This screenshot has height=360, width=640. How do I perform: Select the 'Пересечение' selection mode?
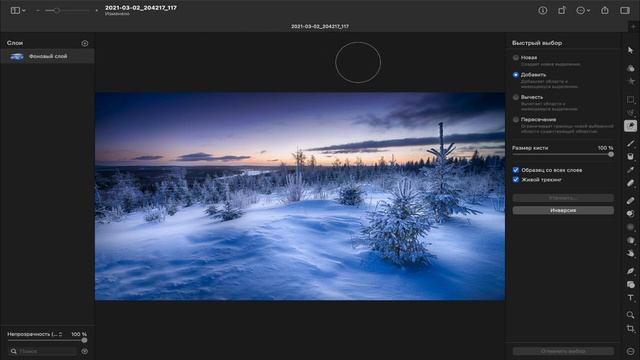click(x=516, y=120)
